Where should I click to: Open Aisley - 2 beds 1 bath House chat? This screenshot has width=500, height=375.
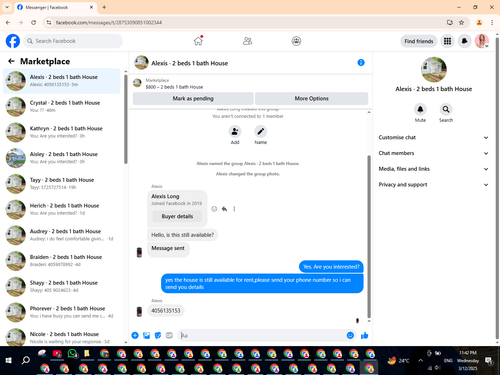(62, 158)
